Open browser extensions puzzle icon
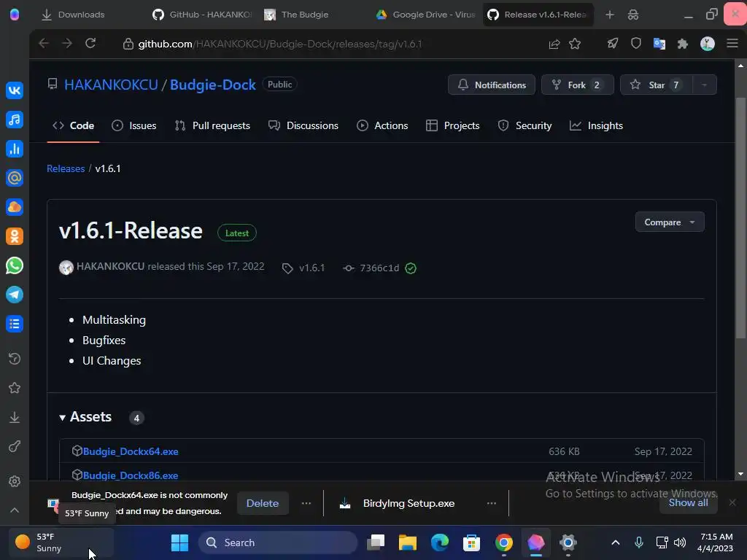The image size is (747, 560). coord(683,44)
